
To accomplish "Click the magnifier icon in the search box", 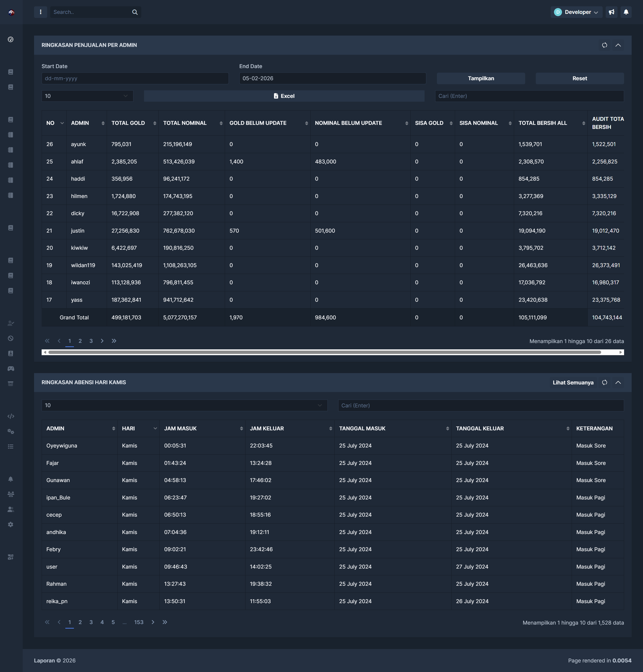I will (x=135, y=12).
